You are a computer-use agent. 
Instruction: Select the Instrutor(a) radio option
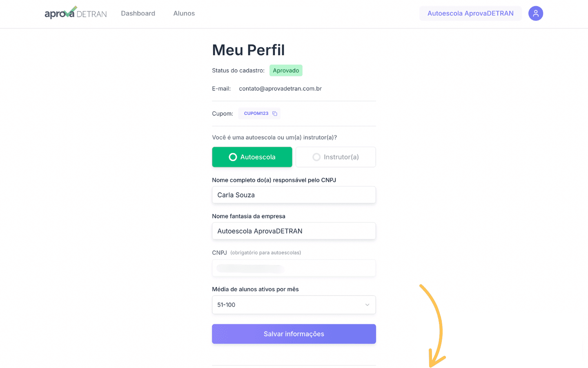[336, 157]
